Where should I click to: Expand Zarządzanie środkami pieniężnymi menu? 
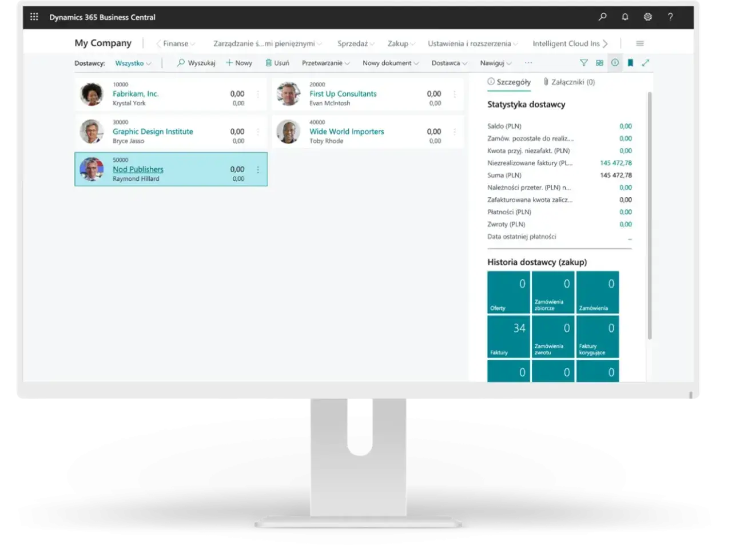click(268, 43)
